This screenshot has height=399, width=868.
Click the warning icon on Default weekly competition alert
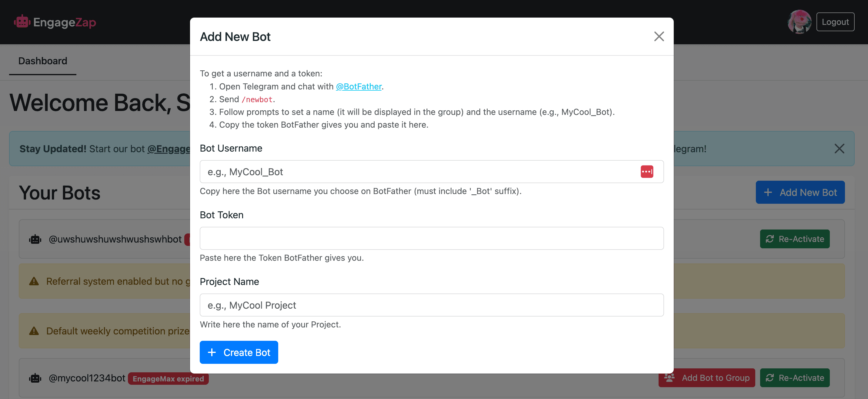34,331
